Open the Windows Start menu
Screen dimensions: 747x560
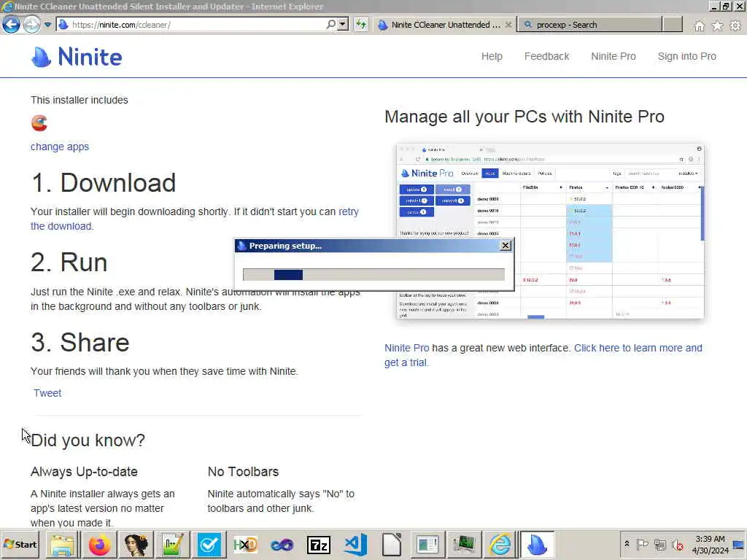[20, 544]
